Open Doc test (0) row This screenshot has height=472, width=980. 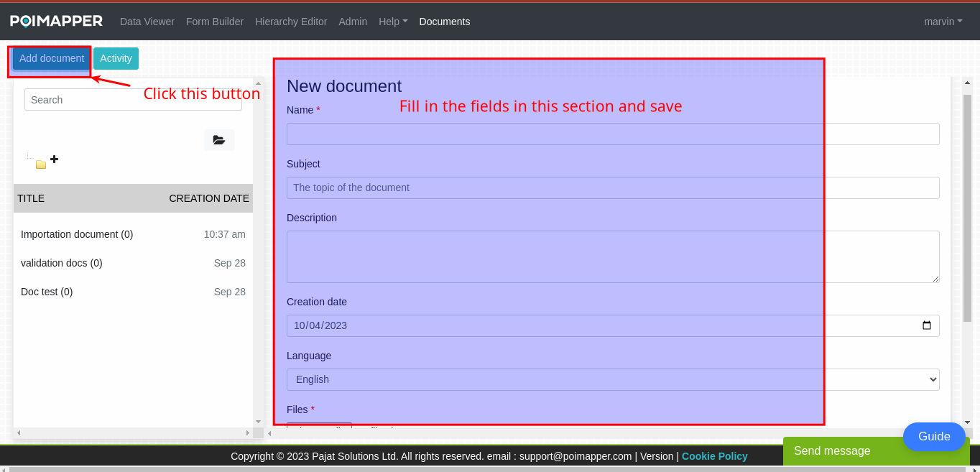tap(133, 292)
